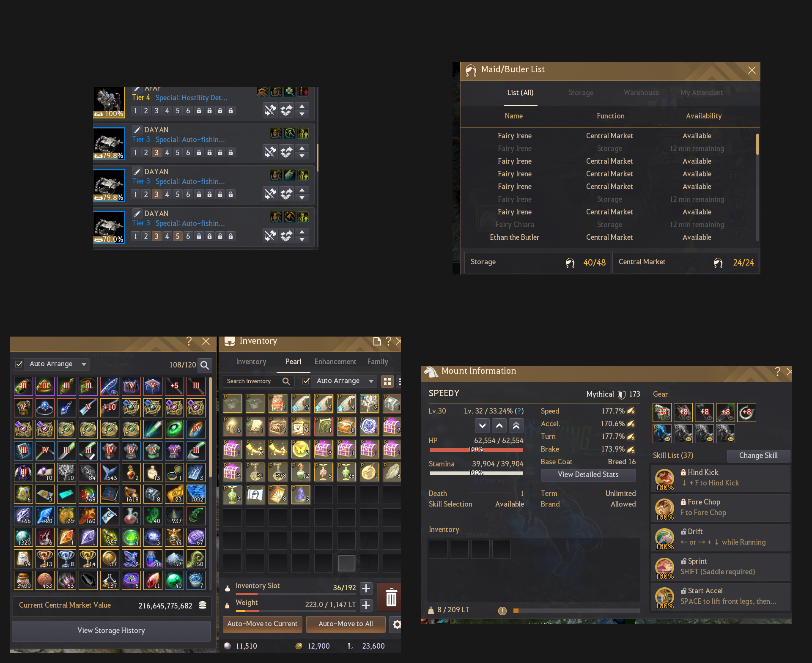
Task: Click the Search inventory field
Action: pyautogui.click(x=258, y=381)
